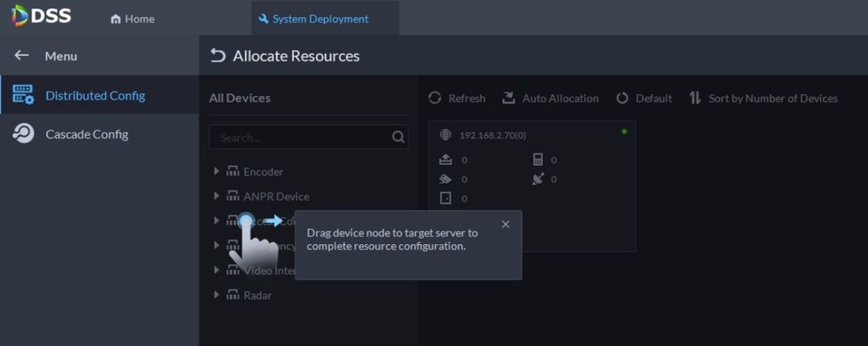This screenshot has width=868, height=346.
Task: Click the Allocate Resources return arrow icon
Action: click(218, 56)
